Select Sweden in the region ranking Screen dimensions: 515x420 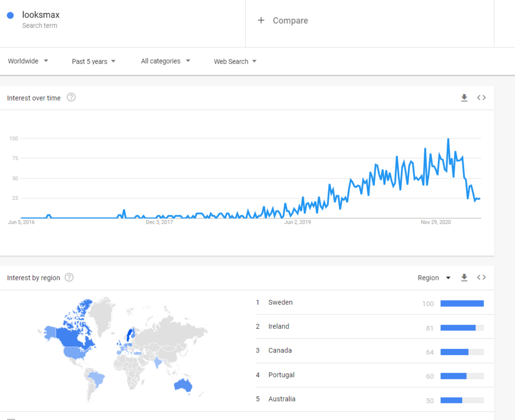coord(280,303)
